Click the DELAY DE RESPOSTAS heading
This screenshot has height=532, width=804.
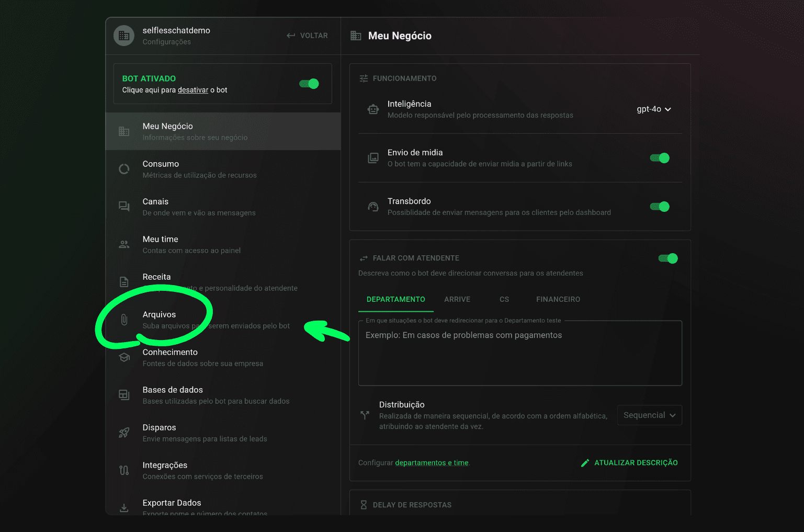[412, 505]
